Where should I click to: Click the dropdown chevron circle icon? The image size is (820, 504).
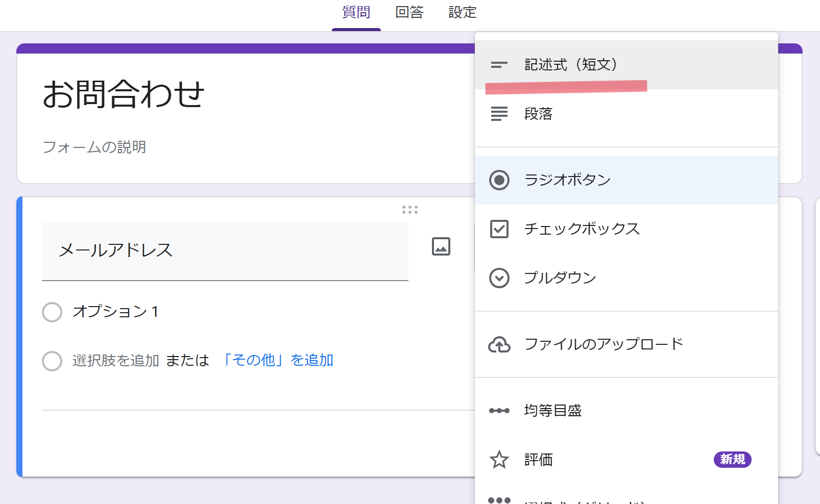coord(499,278)
